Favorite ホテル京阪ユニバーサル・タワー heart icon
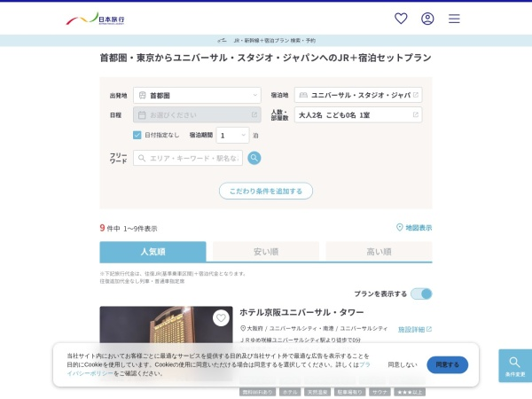Screen dimensions: 532x399 click(221, 318)
